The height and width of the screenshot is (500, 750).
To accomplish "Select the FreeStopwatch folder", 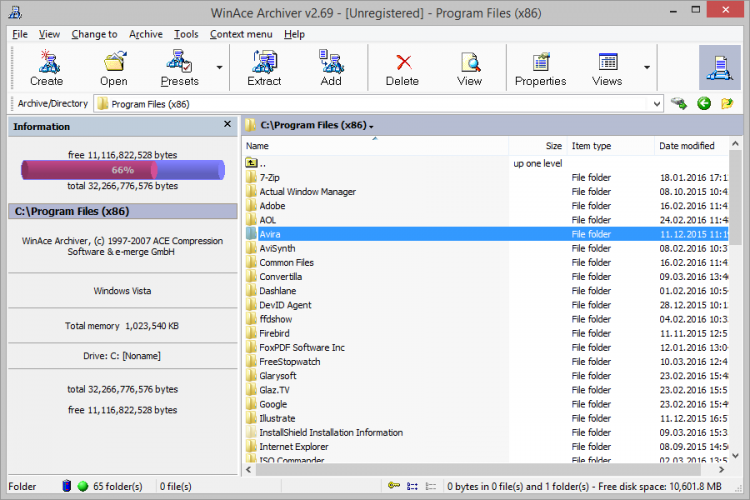I will 290,362.
